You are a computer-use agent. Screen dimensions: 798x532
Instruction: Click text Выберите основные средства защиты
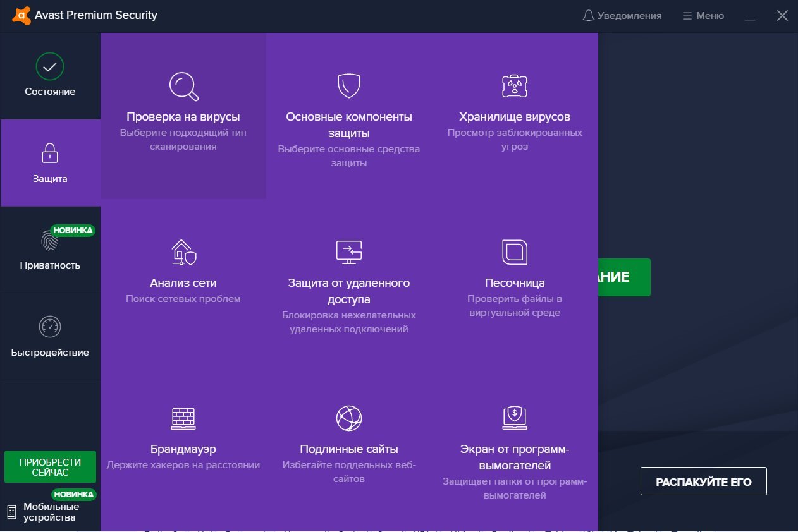click(x=349, y=156)
